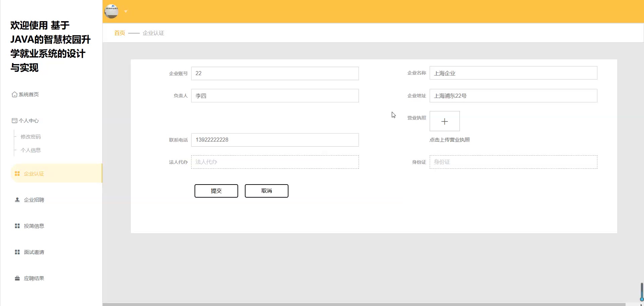Focus the 法人代办 input field

(275, 162)
